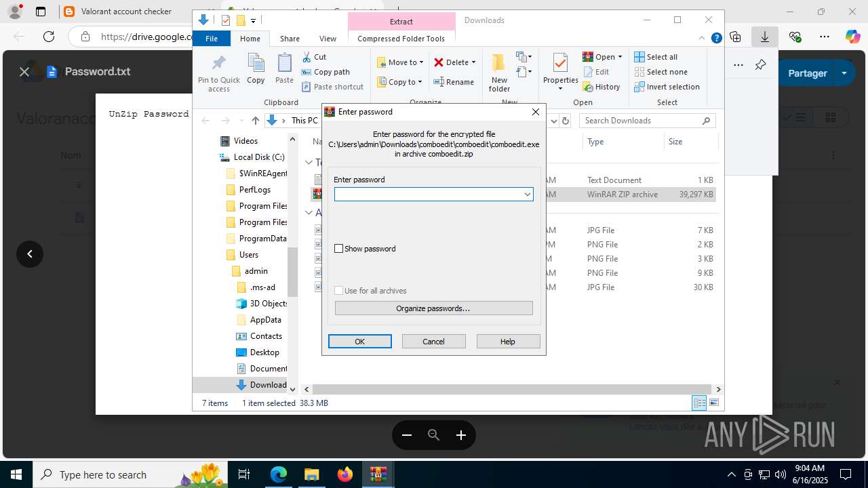Enable the Show password checkbox

click(x=339, y=249)
